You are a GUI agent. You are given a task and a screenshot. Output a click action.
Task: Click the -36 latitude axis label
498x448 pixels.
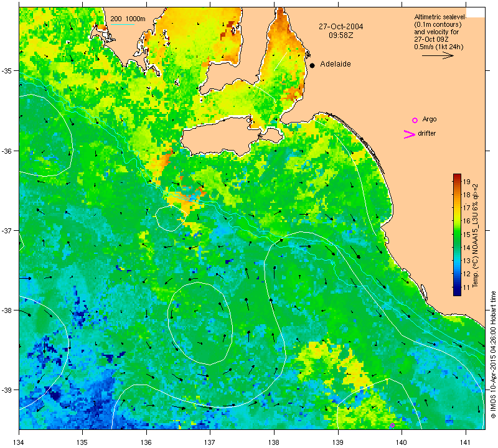(x=6, y=151)
